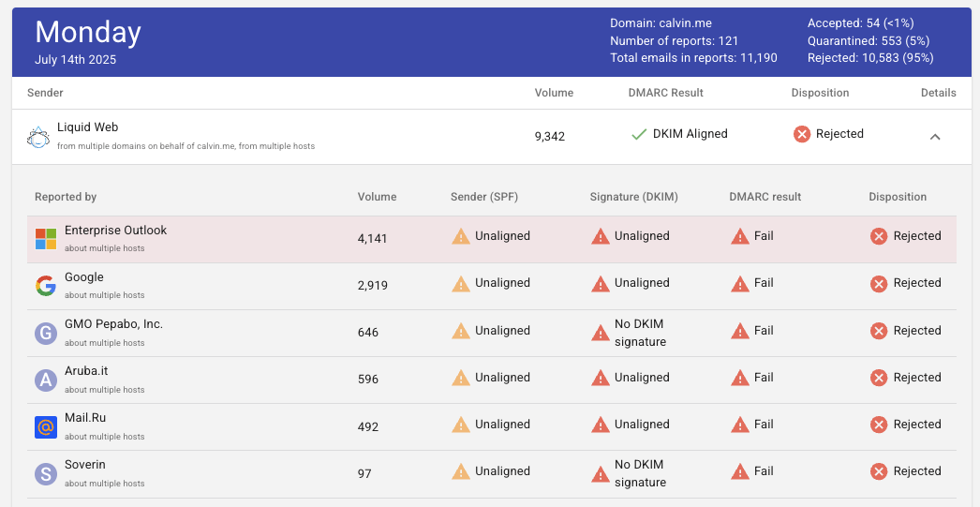980x507 pixels.
Task: Click the green DKIM Aligned checkmark
Action: coord(639,134)
